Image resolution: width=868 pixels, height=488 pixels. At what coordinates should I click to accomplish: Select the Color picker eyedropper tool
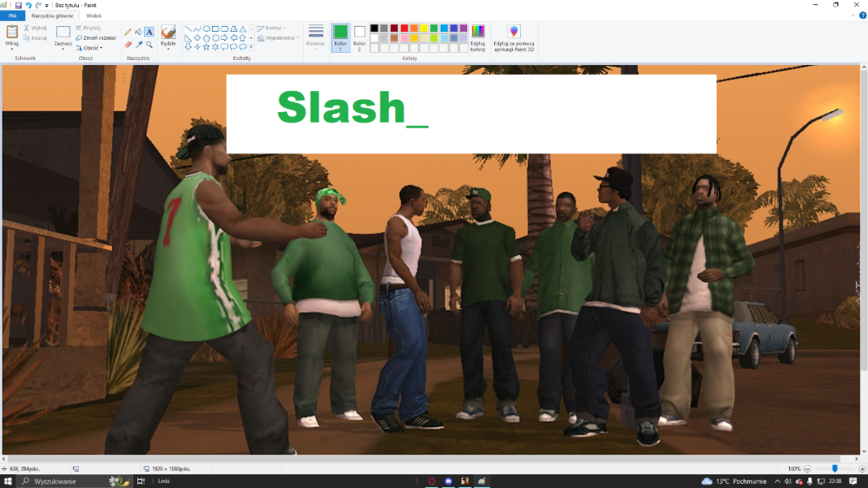(139, 44)
